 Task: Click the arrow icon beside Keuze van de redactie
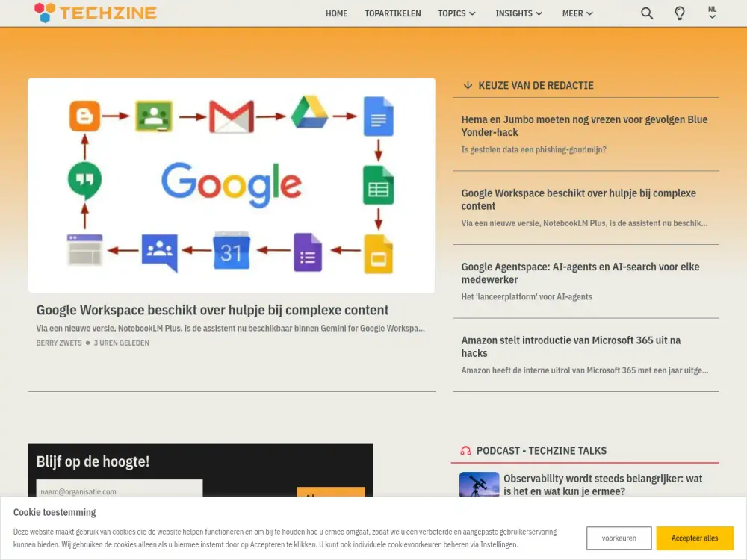468,85
